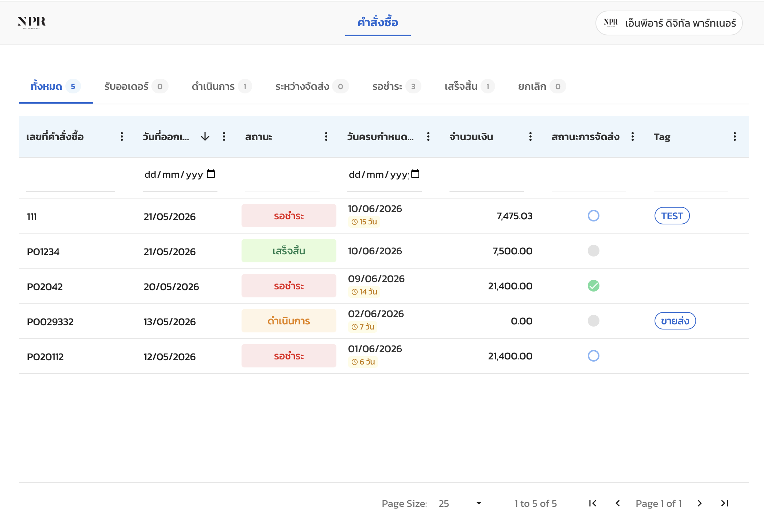The width and height of the screenshot is (764, 532).
Task: Select the รับออเดอร์ filter tab
Action: (x=136, y=86)
